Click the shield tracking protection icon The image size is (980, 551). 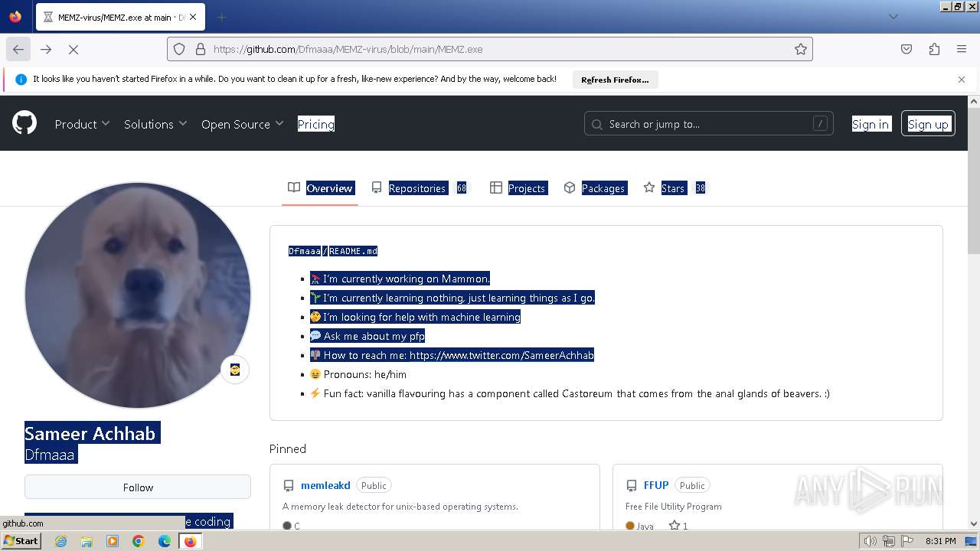point(179,49)
